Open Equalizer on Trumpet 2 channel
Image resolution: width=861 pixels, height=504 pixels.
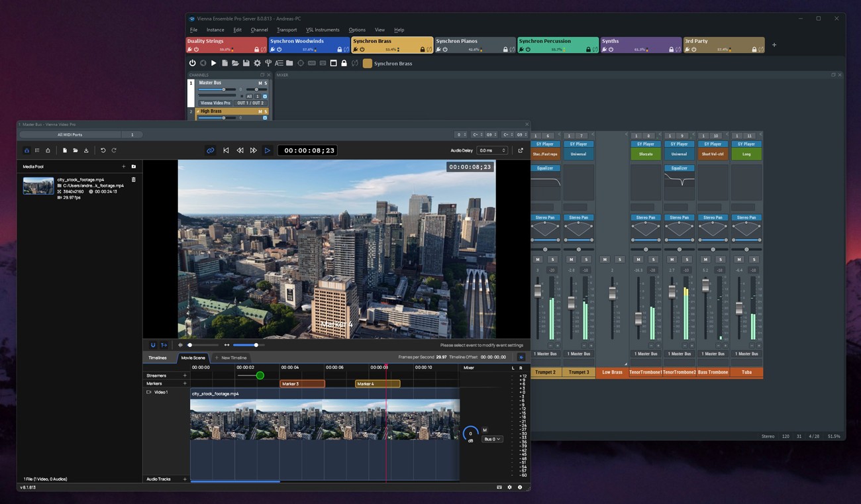[x=546, y=168]
